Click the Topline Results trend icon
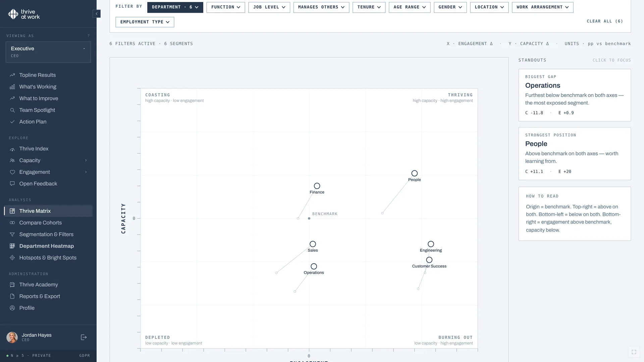The image size is (644, 362). pos(12,75)
